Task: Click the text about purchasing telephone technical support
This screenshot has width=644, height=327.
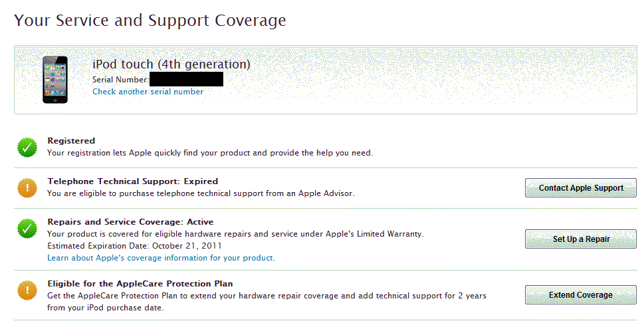Action: pyautogui.click(x=201, y=193)
